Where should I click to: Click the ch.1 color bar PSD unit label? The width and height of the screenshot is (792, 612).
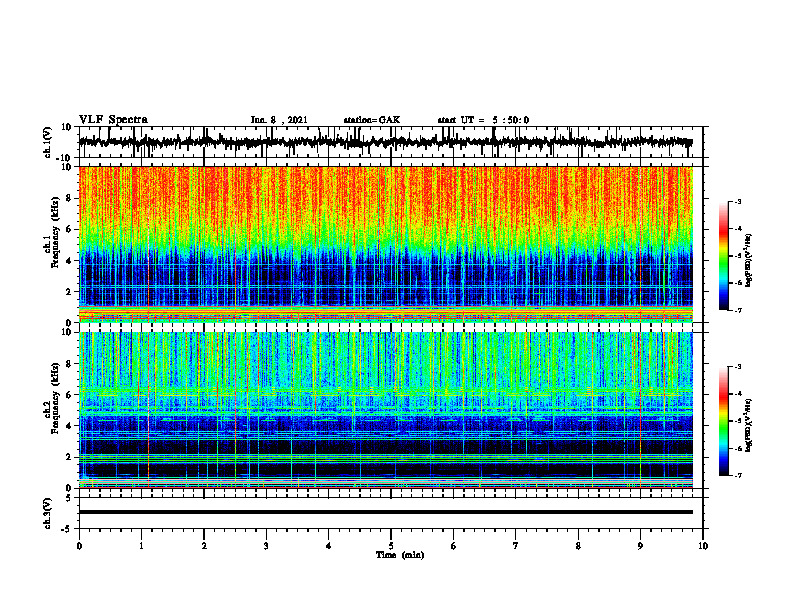(749, 260)
